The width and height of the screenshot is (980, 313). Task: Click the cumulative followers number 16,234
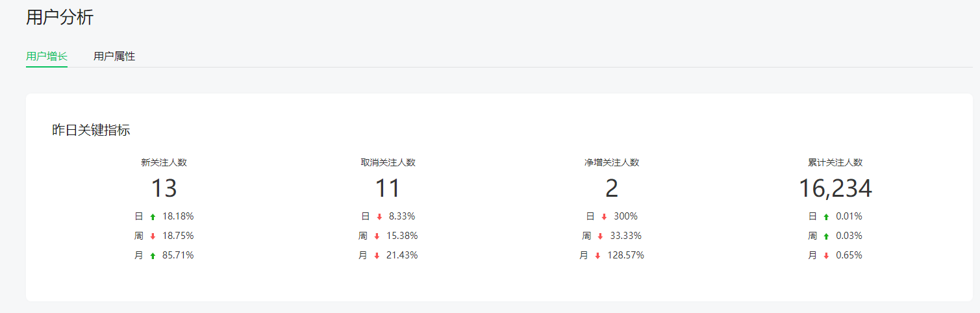pyautogui.click(x=835, y=188)
